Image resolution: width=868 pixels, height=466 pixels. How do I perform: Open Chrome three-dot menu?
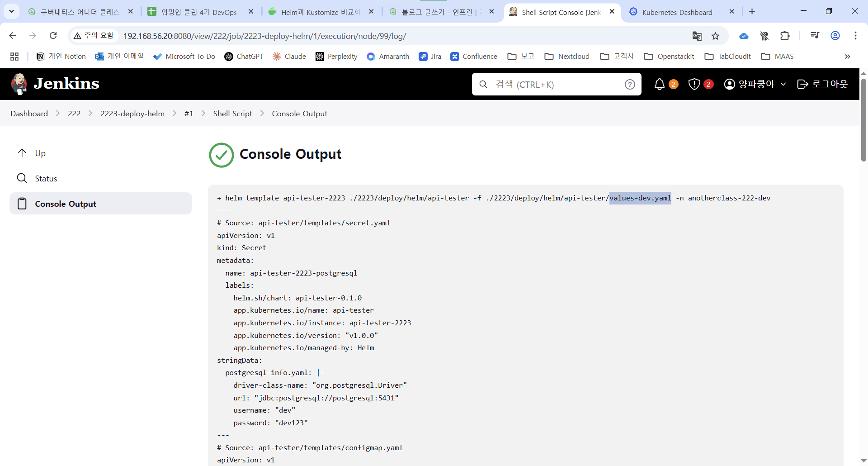pyautogui.click(x=855, y=36)
